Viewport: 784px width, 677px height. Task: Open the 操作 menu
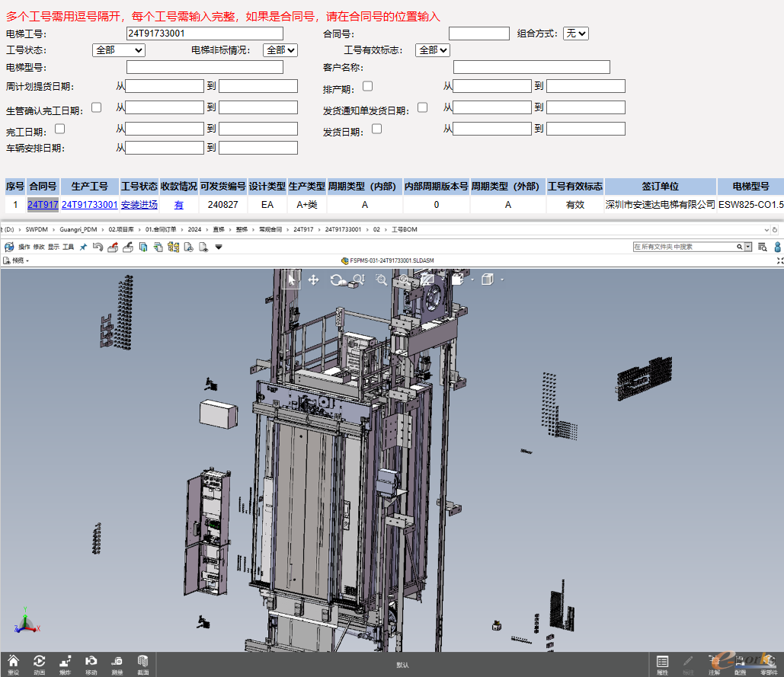click(24, 247)
